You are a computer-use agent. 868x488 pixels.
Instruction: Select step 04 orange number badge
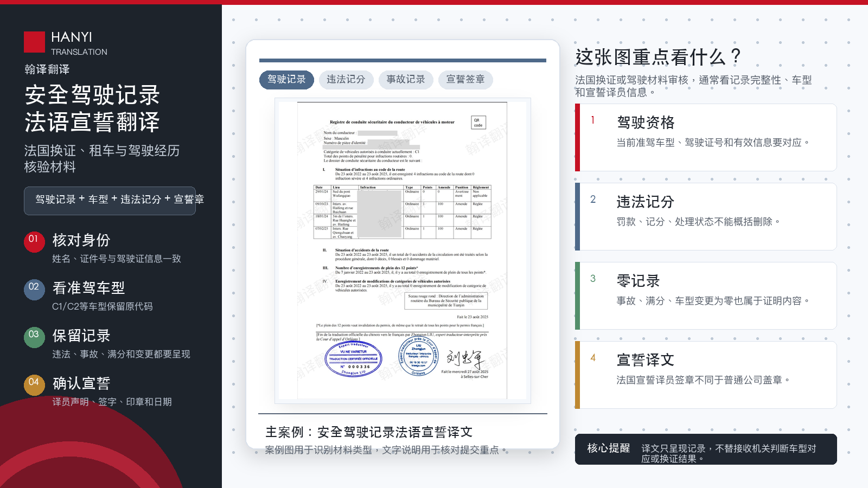point(34,385)
